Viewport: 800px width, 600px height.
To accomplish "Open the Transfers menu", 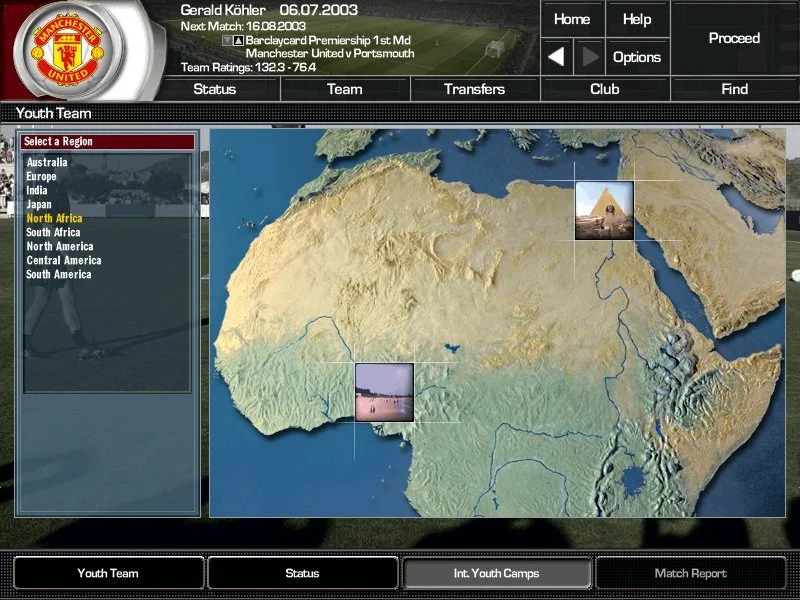I will coord(474,89).
